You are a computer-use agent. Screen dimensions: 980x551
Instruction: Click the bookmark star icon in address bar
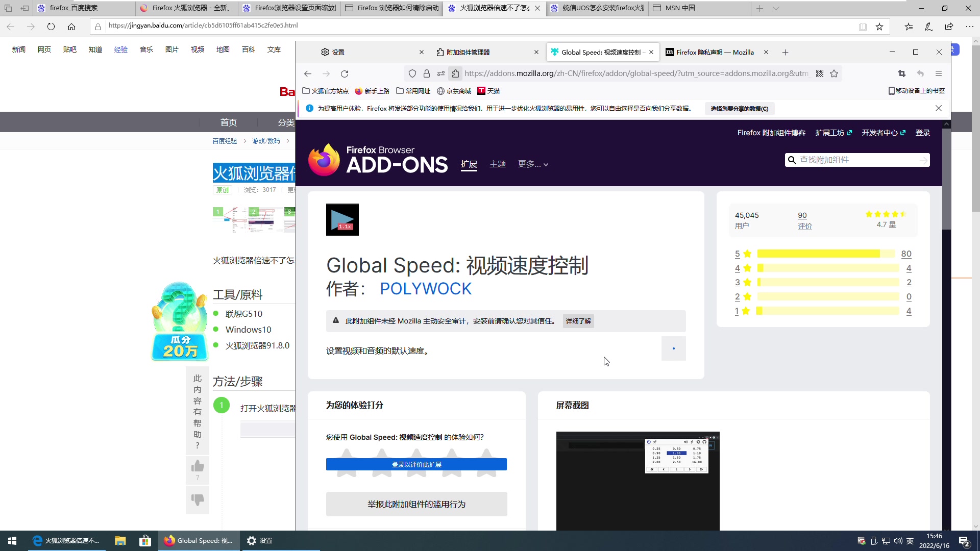click(x=834, y=73)
